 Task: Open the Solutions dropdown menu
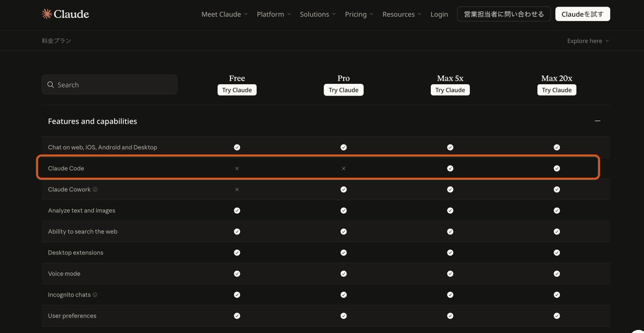317,15
